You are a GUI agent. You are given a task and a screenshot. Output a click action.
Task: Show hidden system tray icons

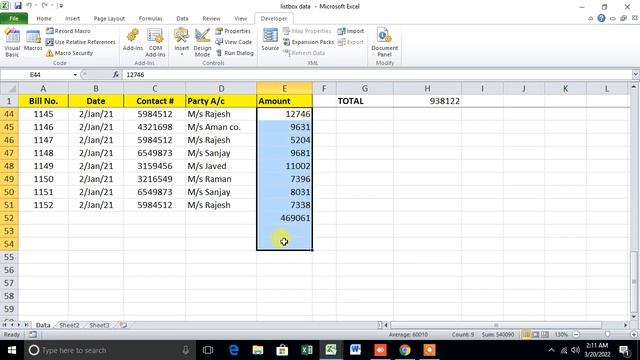pyautogui.click(x=551, y=350)
